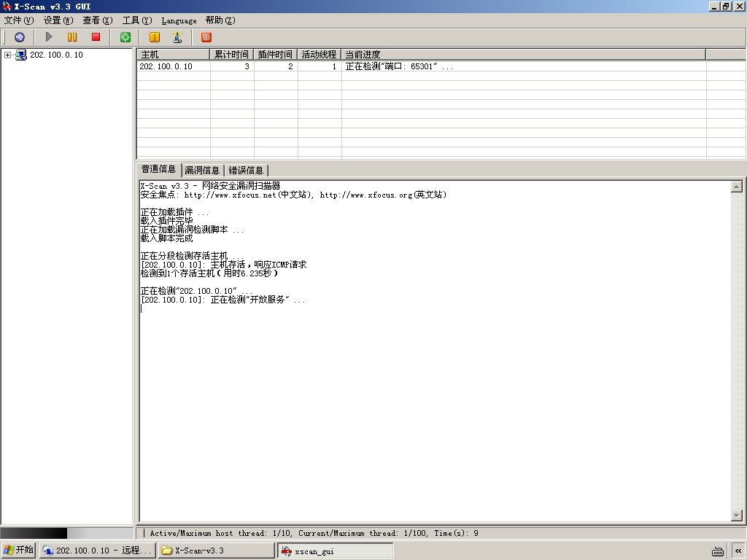Open scan parameters via round blue toolbar icon
This screenshot has width=747, height=560.
pyautogui.click(x=20, y=37)
